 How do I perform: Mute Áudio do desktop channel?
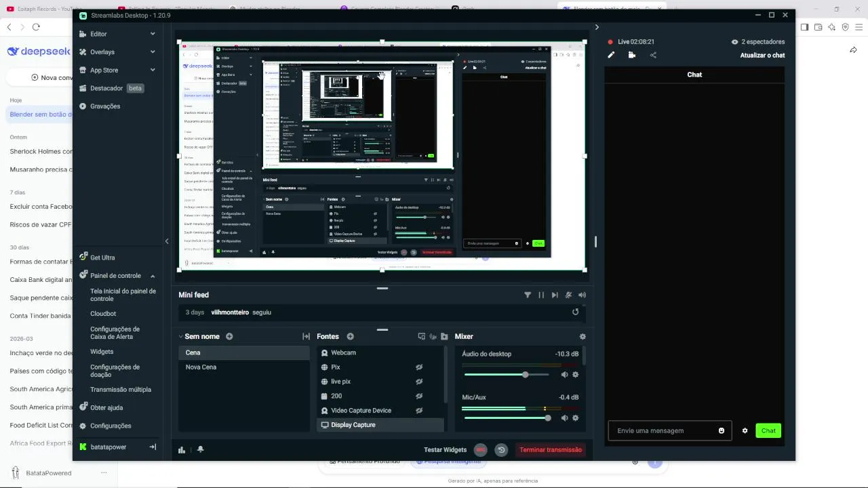564,375
